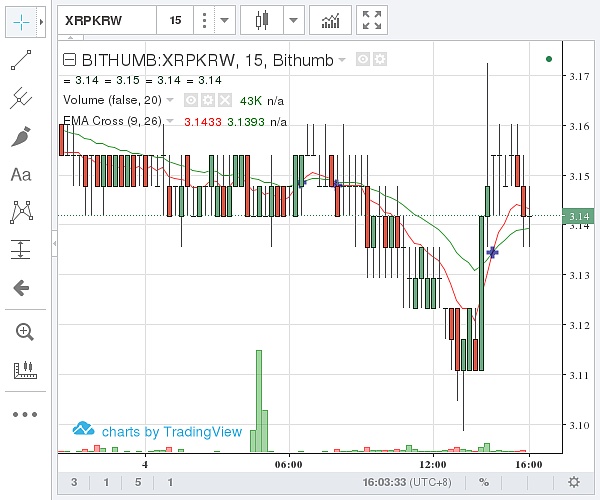Enter fullscreen mode with the expand icon
The image size is (600, 500).
(x=372, y=19)
